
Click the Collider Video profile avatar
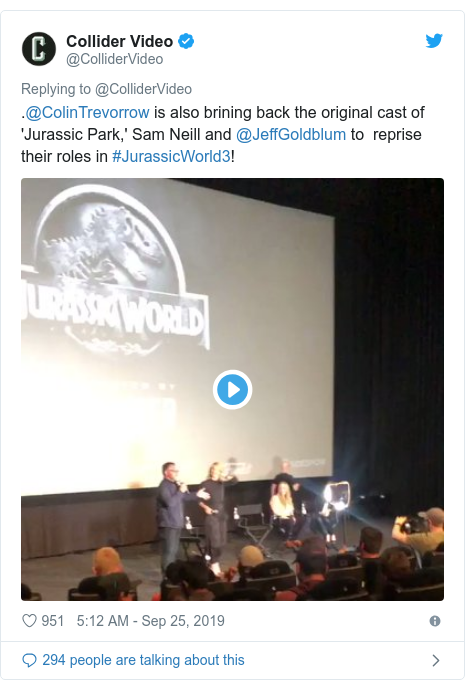coord(39,49)
